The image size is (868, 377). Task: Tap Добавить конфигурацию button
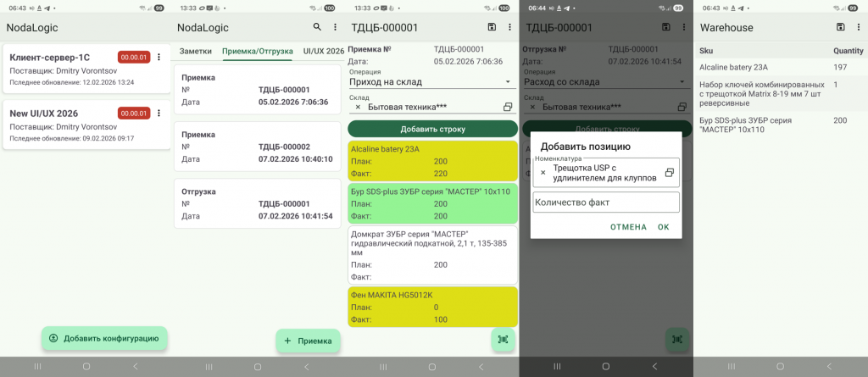pos(104,338)
